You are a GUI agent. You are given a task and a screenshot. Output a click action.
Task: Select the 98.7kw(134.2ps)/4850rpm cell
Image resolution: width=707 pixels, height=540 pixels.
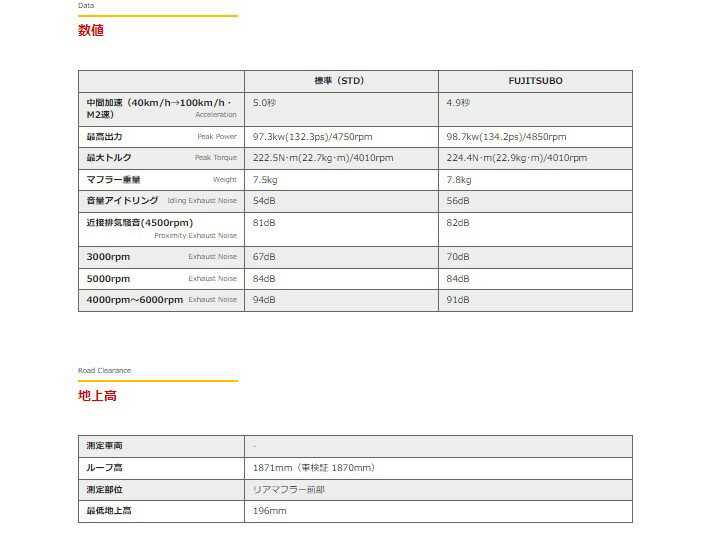[506, 137]
